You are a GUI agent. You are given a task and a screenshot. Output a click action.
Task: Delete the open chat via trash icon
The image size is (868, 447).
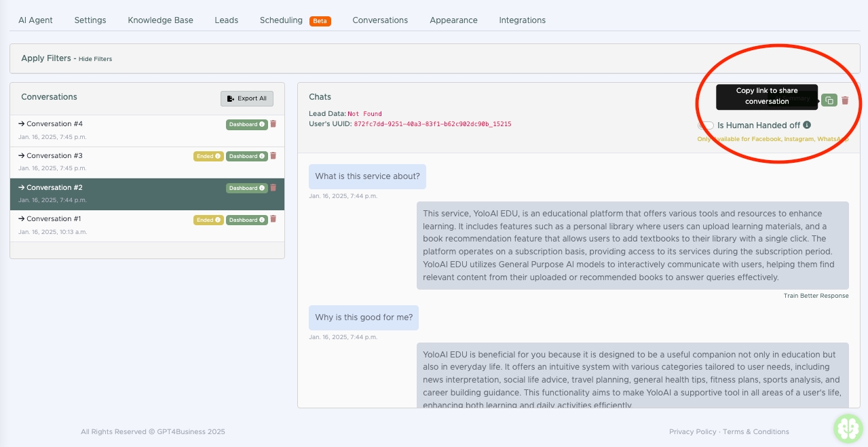[x=845, y=100]
